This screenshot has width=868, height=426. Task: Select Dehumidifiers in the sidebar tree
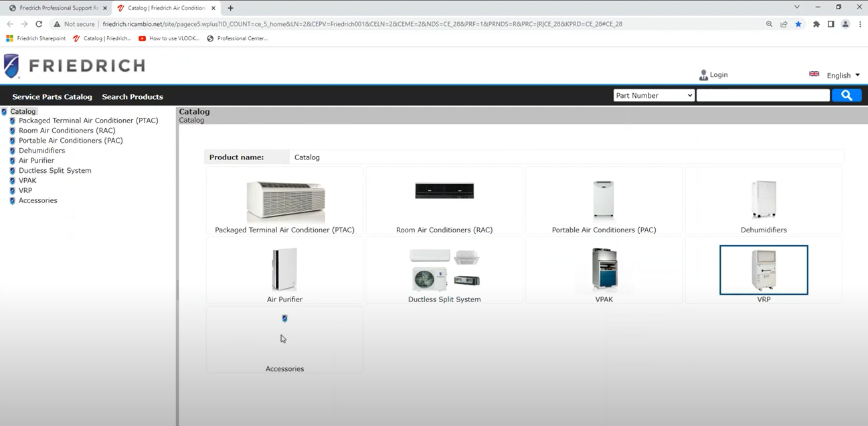pos(41,151)
